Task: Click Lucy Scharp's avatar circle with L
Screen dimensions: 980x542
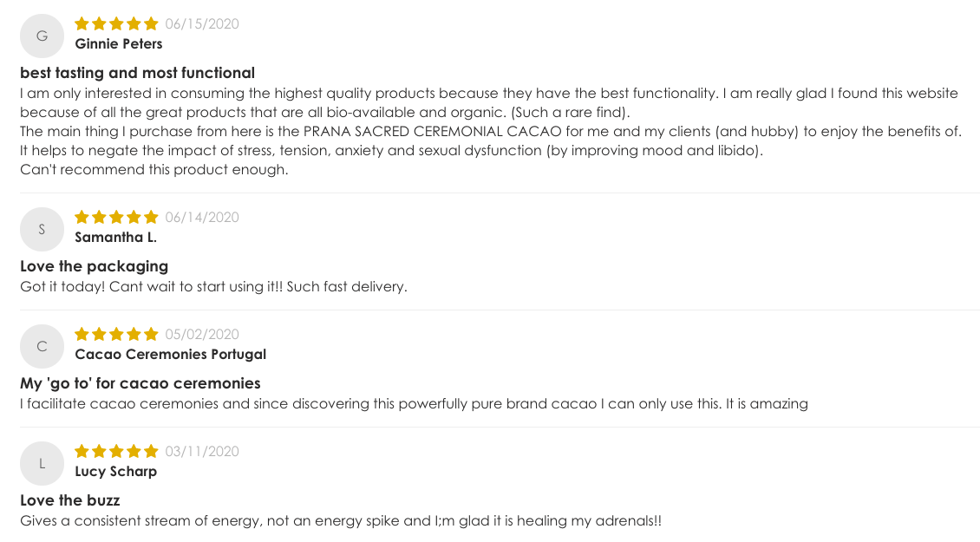Action: point(42,463)
